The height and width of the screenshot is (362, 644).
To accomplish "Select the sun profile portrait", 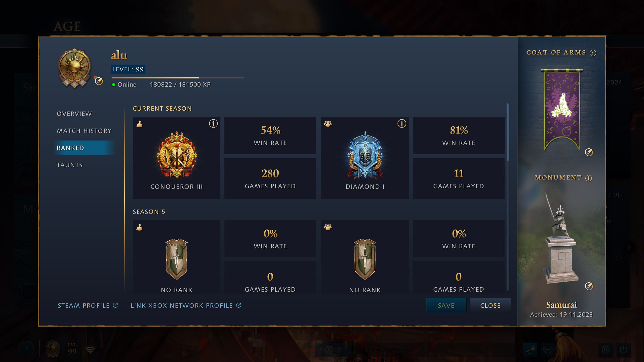I will (74, 68).
